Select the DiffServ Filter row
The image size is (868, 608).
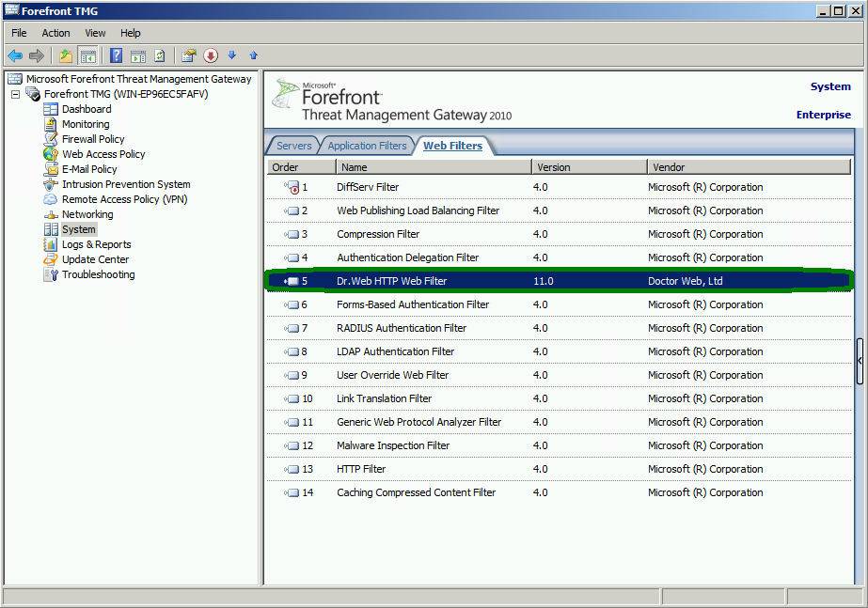[x=560, y=187]
